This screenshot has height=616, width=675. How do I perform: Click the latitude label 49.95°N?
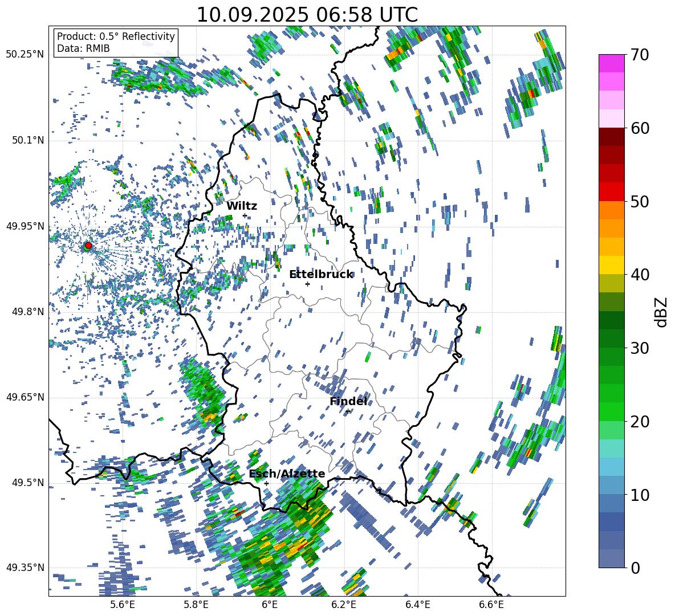[25, 226]
